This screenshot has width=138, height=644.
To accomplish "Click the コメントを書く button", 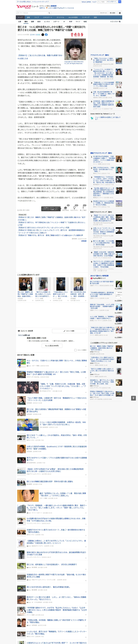I will [x=69, y=331].
